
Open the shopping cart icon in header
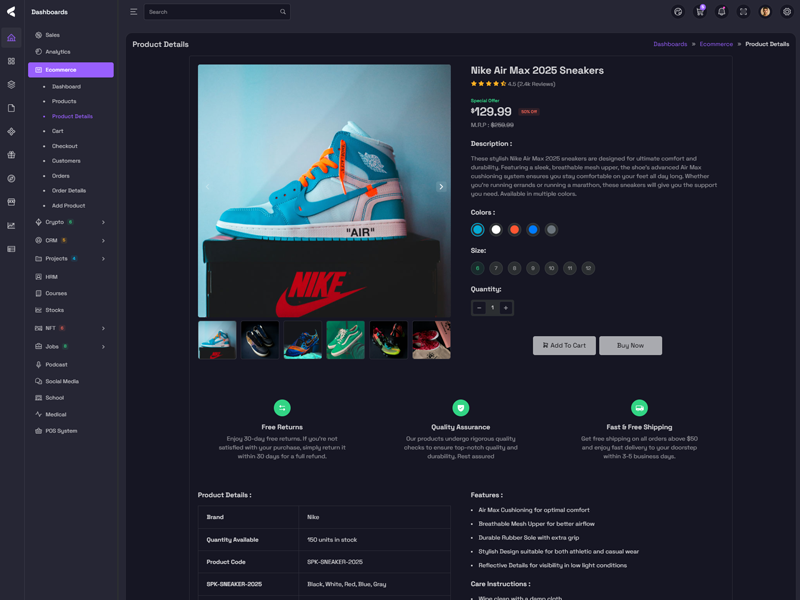click(700, 12)
